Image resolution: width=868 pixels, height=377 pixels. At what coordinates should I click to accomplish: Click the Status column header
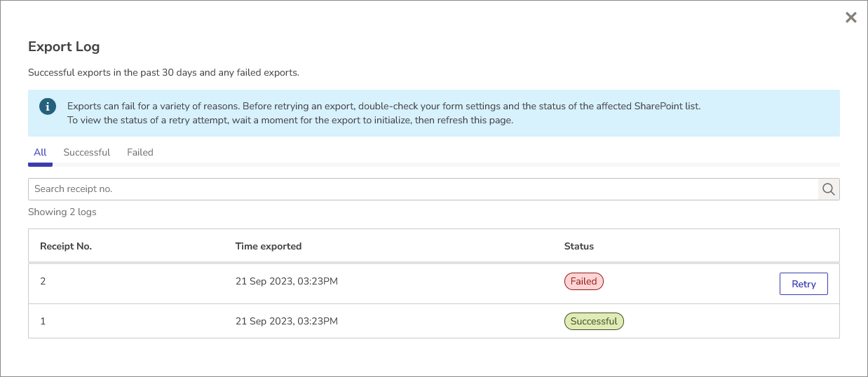[x=579, y=246]
